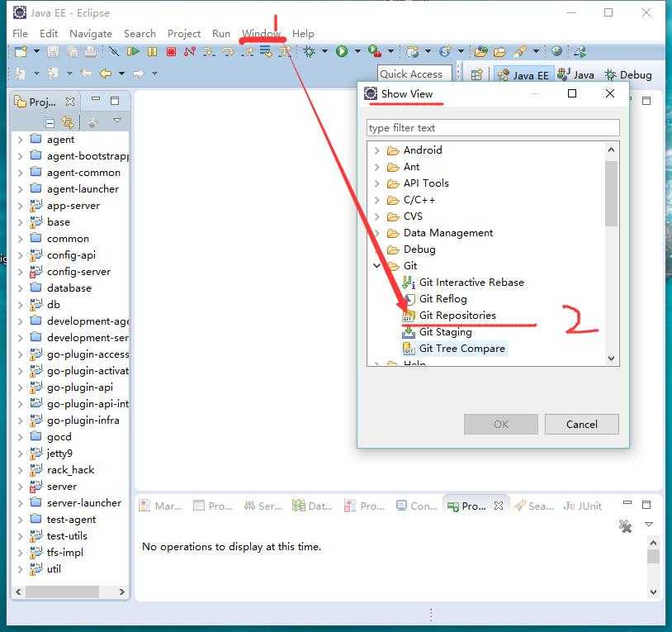This screenshot has width=672, height=632.
Task: Click the Save icon in toolbar
Action: [53, 52]
